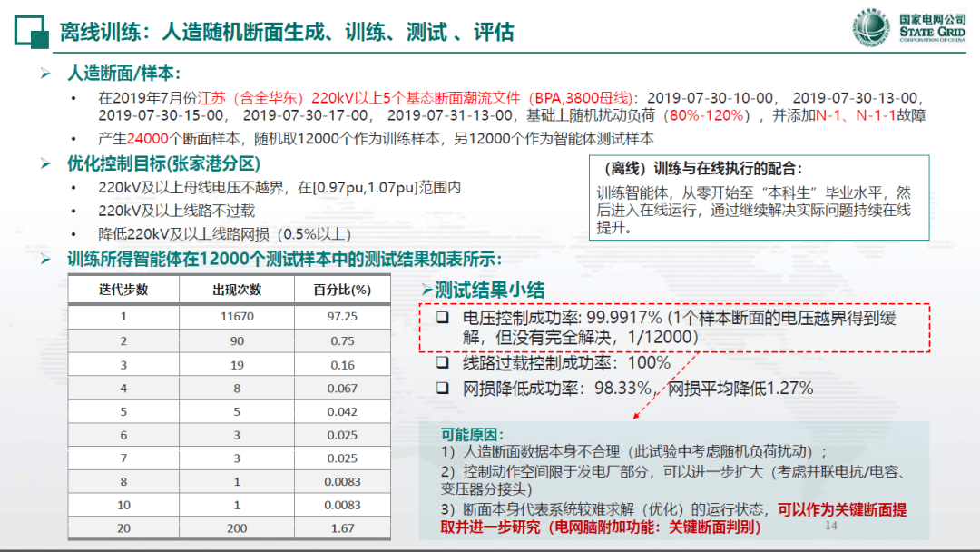Click the State Grid globe logo
980x552 pixels.
[x=872, y=28]
